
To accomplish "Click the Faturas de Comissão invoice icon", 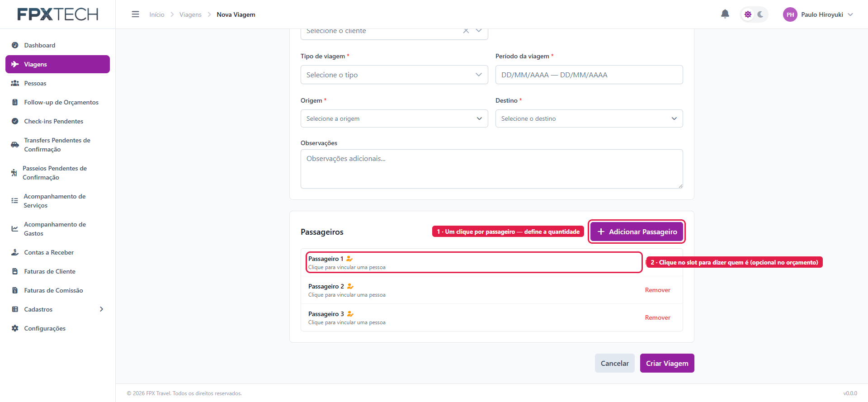I will (15, 290).
